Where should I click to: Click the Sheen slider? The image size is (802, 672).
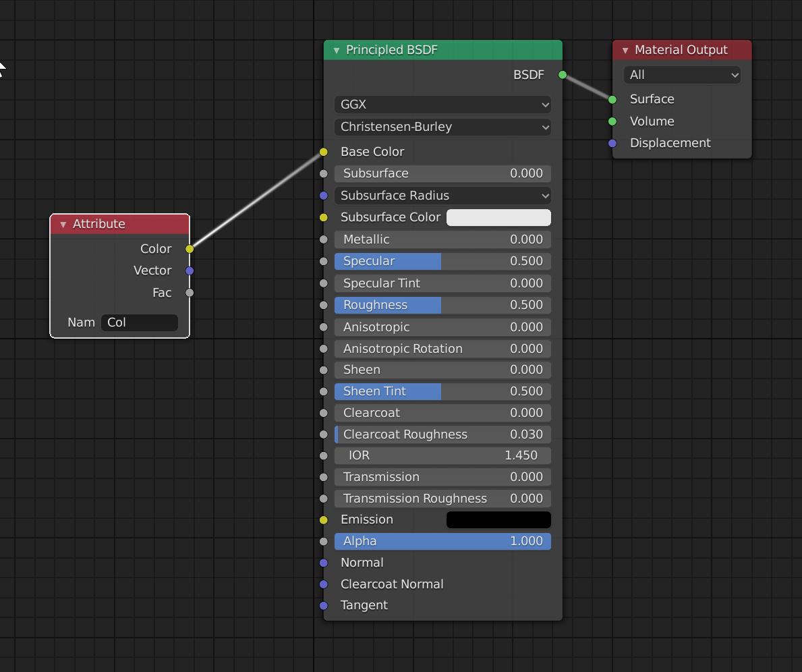[x=442, y=370]
